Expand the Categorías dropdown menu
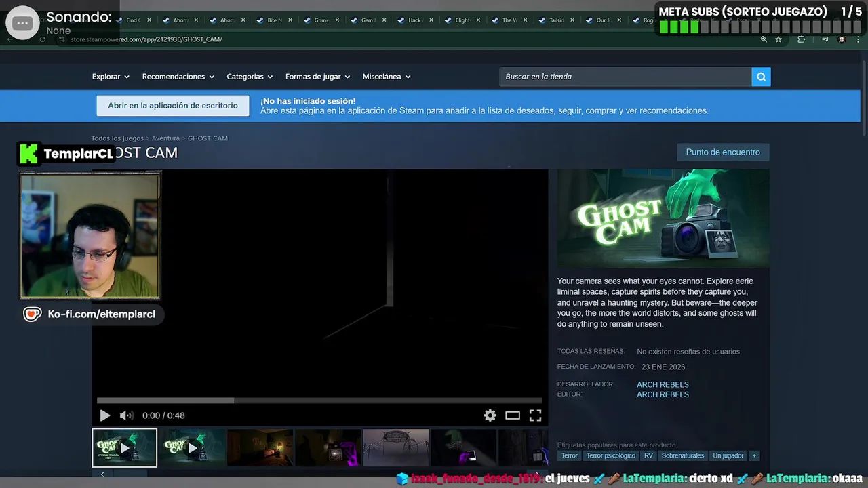 coord(250,77)
